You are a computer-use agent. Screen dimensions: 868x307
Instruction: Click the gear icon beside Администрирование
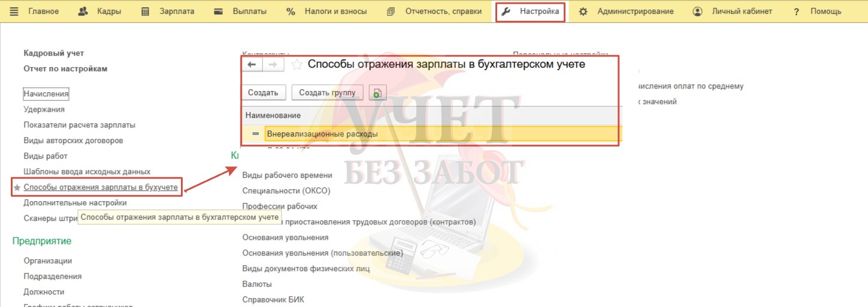583,11
